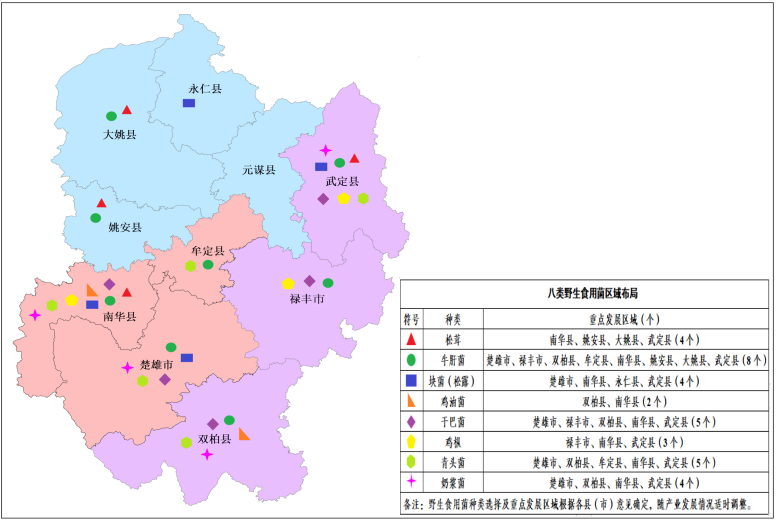The height and width of the screenshot is (520, 777).
Task: Click the blue square marker in 永仁县
Action: (x=188, y=103)
